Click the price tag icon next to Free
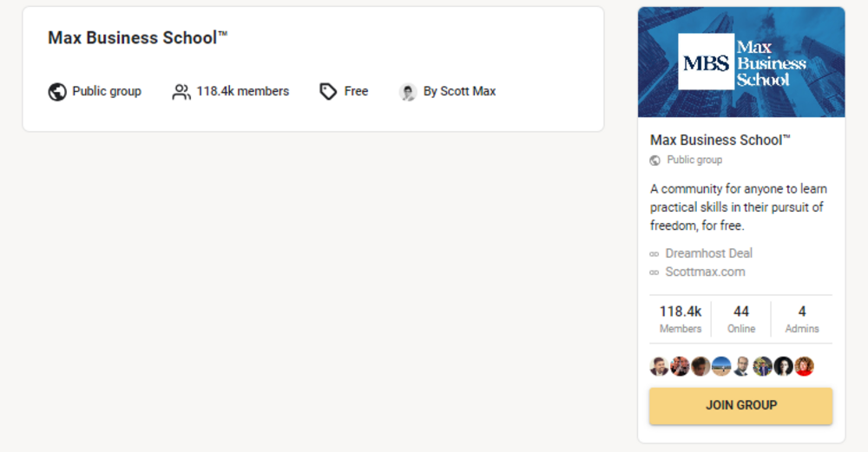868x452 pixels. point(328,92)
